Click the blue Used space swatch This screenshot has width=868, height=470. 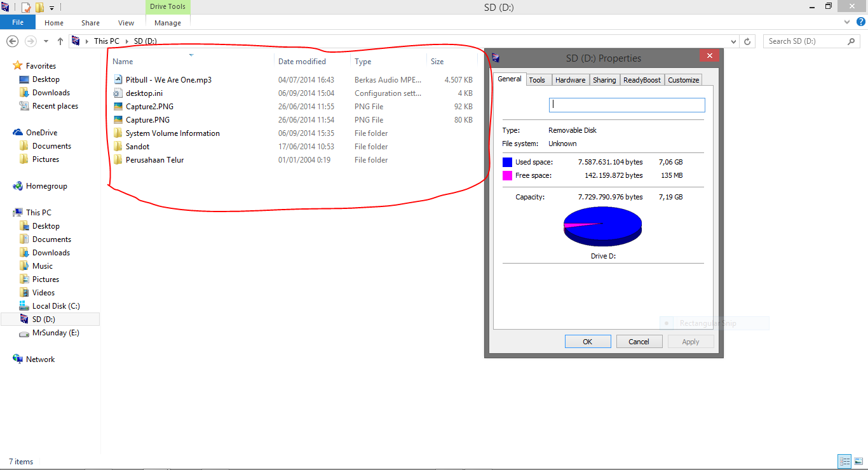(507, 163)
